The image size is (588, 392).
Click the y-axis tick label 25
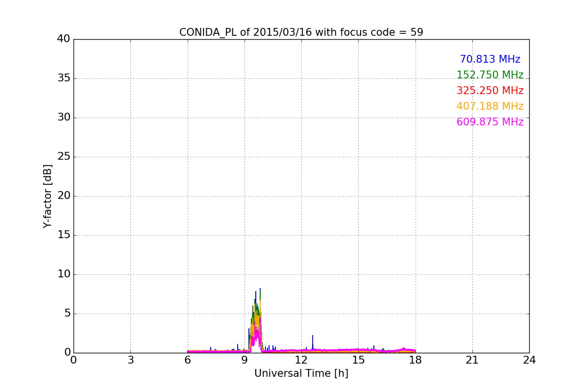tap(64, 157)
